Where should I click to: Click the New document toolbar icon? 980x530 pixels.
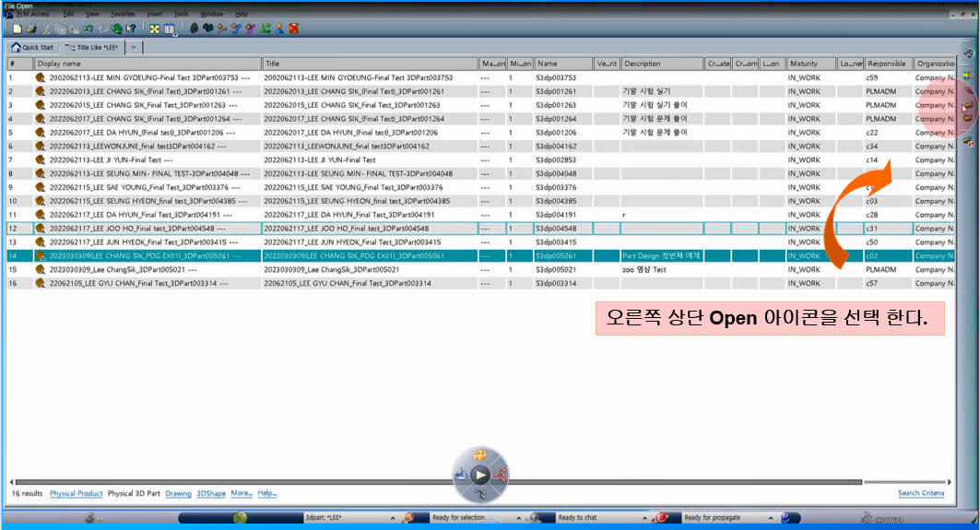[x=17, y=29]
